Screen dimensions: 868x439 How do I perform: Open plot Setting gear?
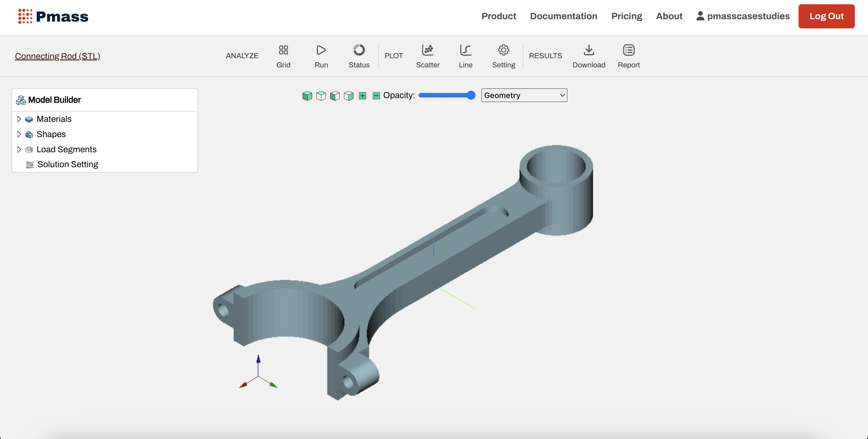pyautogui.click(x=503, y=56)
